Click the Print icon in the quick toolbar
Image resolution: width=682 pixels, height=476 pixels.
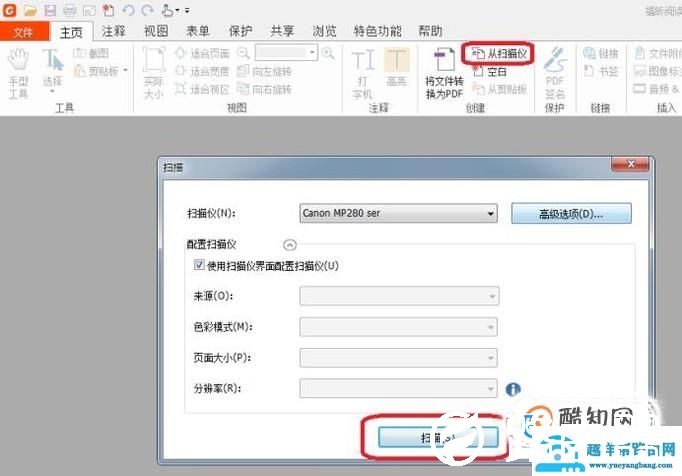[x=70, y=10]
